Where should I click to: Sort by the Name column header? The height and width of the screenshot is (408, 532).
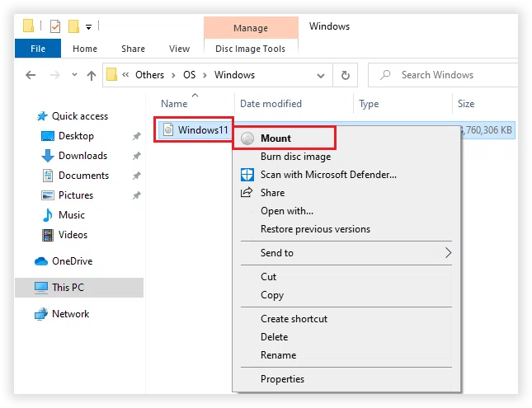[174, 103]
